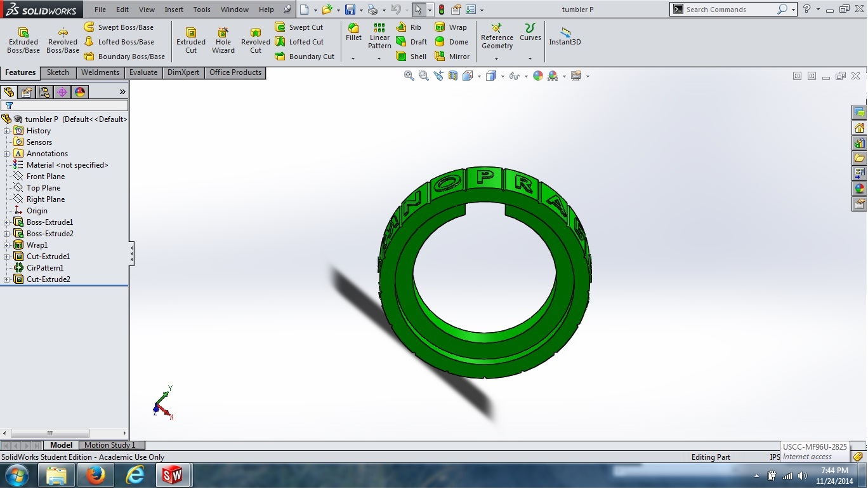Start an Extruded Cut
Viewport: 868px width, 489px height.
(x=191, y=40)
